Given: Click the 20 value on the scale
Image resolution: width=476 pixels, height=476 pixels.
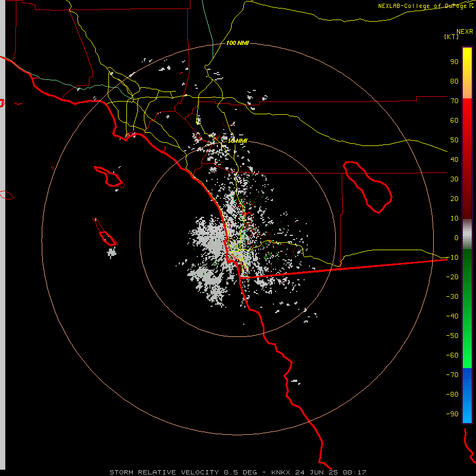Looking at the screenshot, I should pyautogui.click(x=454, y=198).
